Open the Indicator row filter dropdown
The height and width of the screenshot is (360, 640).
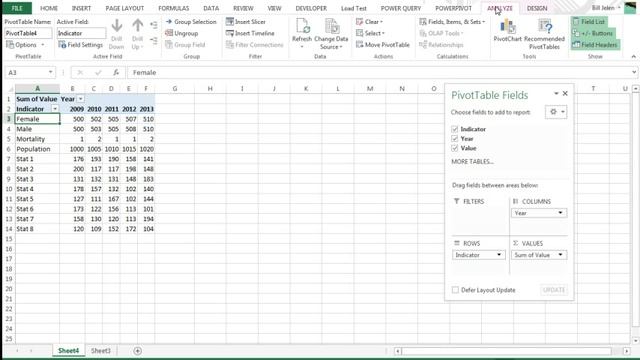tap(55, 109)
